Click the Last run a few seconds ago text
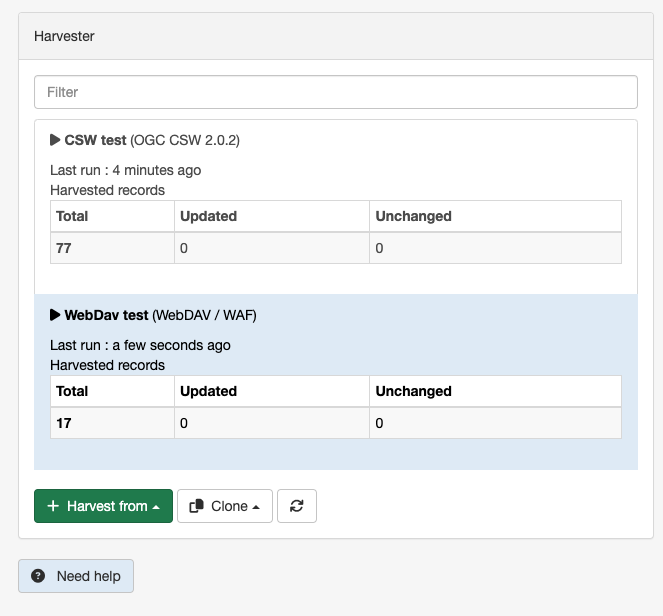Viewport: 663px width, 616px height. tap(140, 345)
